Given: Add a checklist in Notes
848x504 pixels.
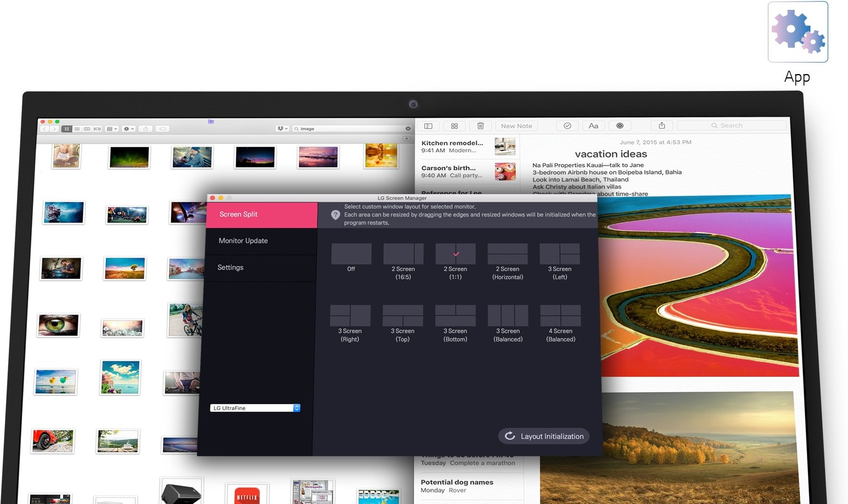Looking at the screenshot, I should coord(568,126).
